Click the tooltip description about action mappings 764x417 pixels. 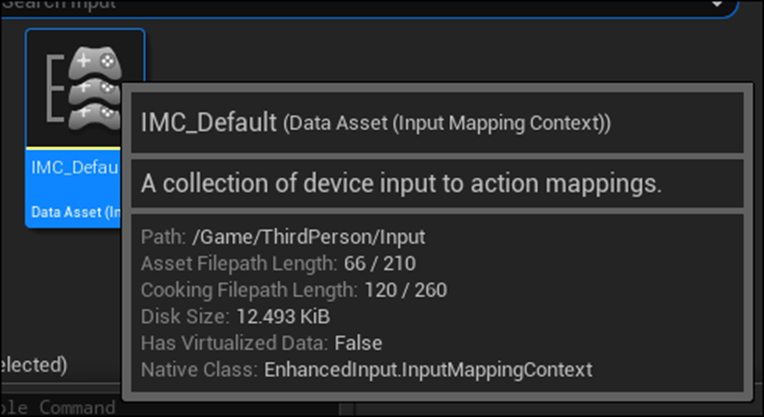pyautogui.click(x=403, y=184)
